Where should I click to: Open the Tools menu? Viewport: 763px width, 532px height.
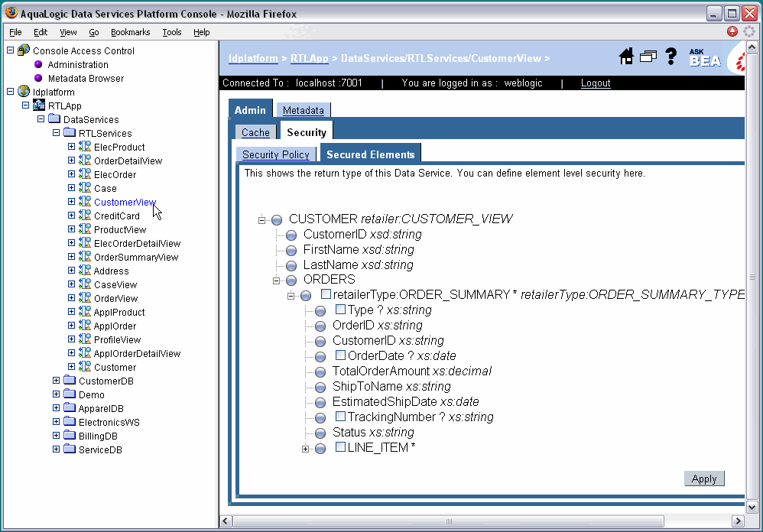tap(172, 32)
